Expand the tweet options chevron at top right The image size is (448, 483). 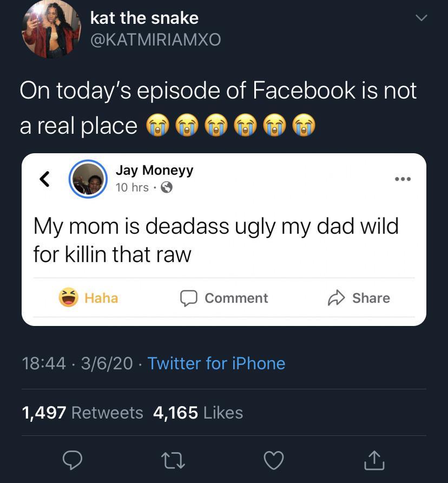pyautogui.click(x=421, y=17)
